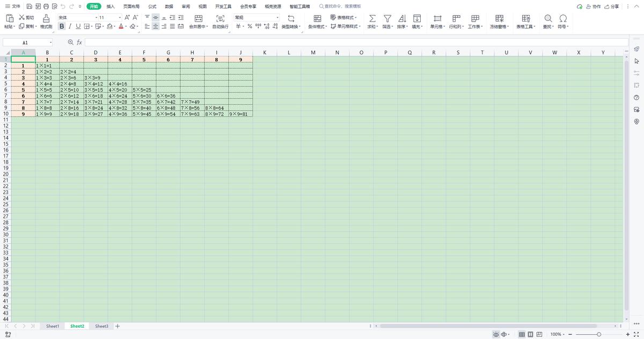Click the Format Painter brush icon
Screen dimensions: 644x339
tap(46, 18)
